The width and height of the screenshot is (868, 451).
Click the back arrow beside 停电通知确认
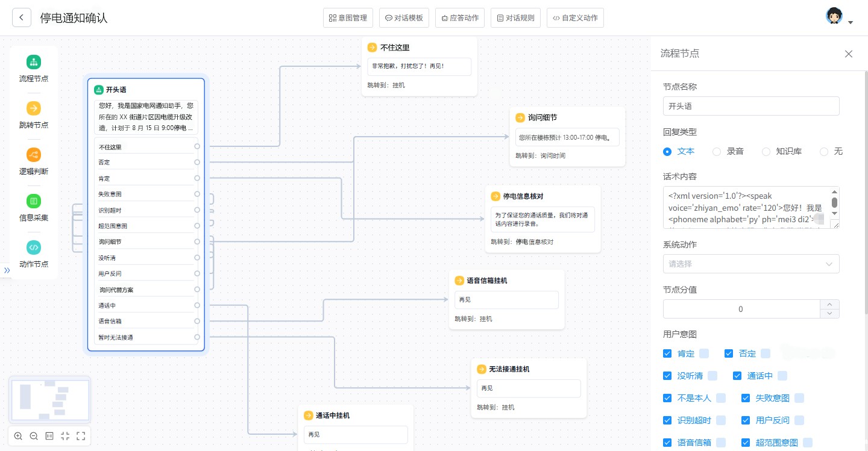[22, 17]
